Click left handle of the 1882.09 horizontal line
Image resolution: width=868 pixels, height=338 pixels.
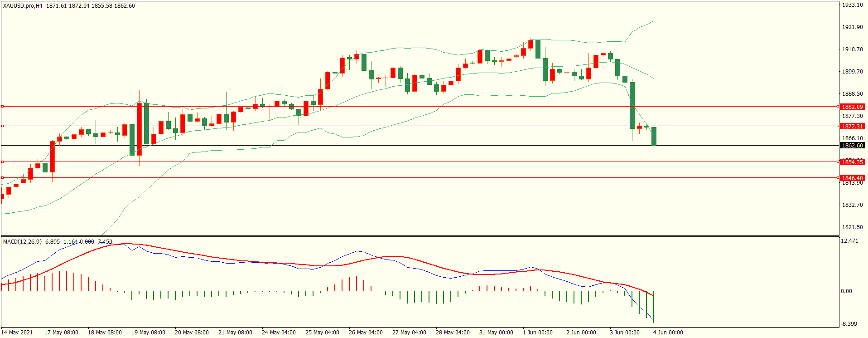pyautogui.click(x=2, y=107)
